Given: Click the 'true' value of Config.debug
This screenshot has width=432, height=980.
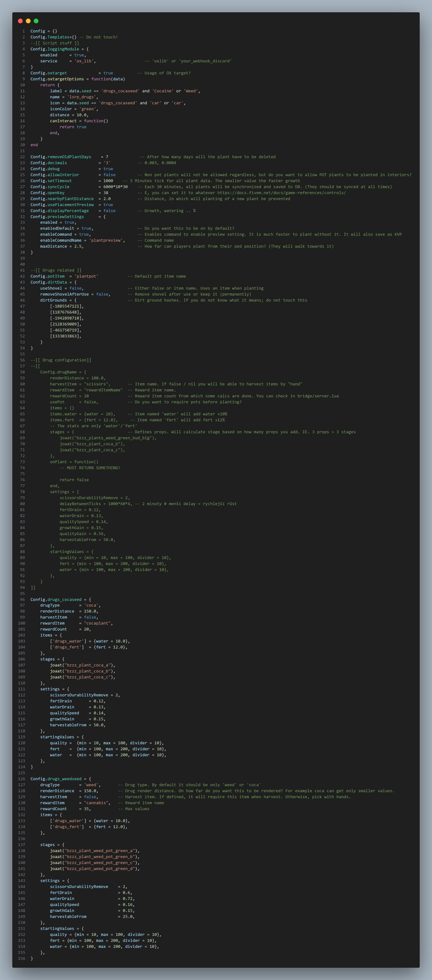Looking at the screenshot, I should [x=108, y=169].
